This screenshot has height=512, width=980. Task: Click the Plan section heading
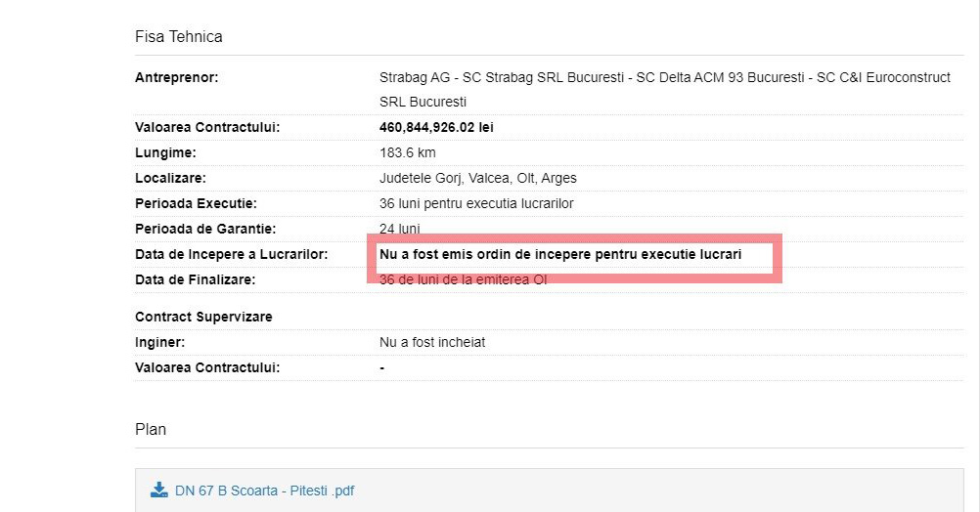[x=151, y=429]
